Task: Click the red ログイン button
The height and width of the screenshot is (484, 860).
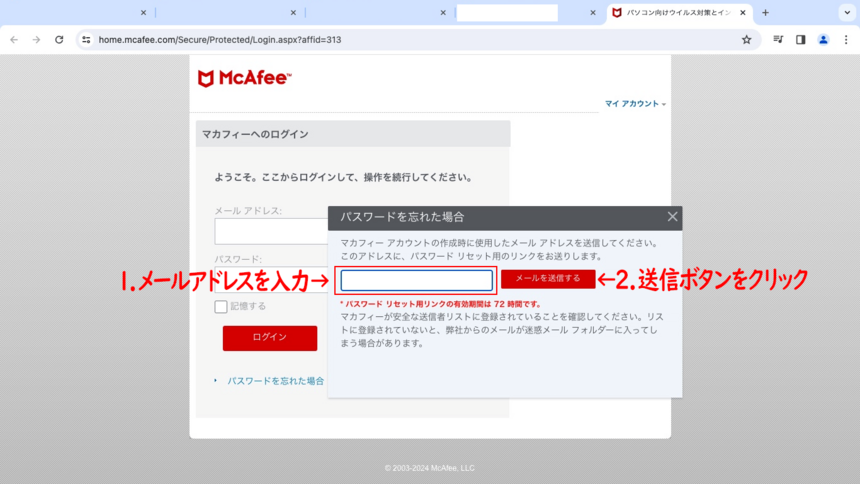Action: tap(270, 337)
